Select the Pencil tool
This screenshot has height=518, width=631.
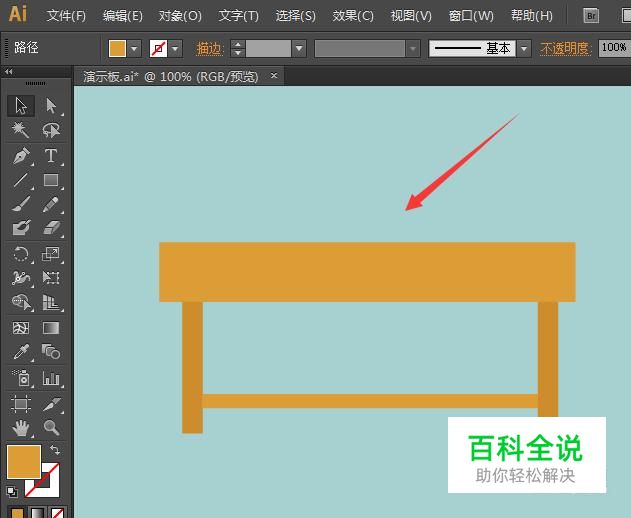(x=51, y=204)
